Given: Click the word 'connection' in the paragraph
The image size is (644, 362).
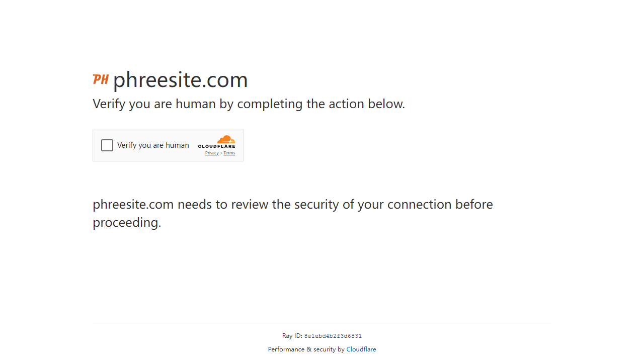Looking at the screenshot, I should click(419, 205).
